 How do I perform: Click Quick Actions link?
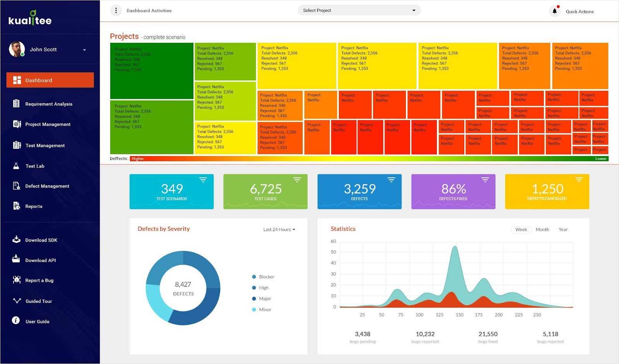pos(580,12)
